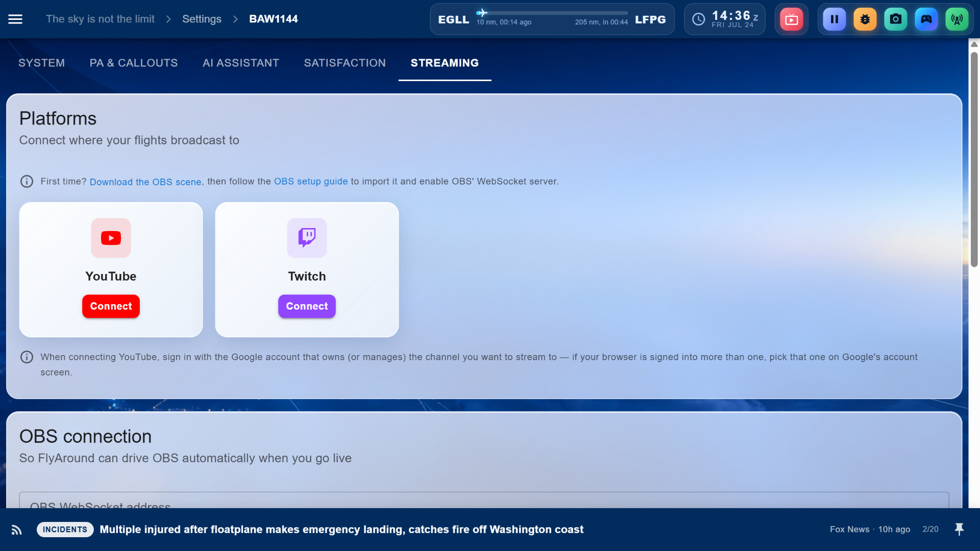Click the INCIDENTS category badge

tap(65, 530)
